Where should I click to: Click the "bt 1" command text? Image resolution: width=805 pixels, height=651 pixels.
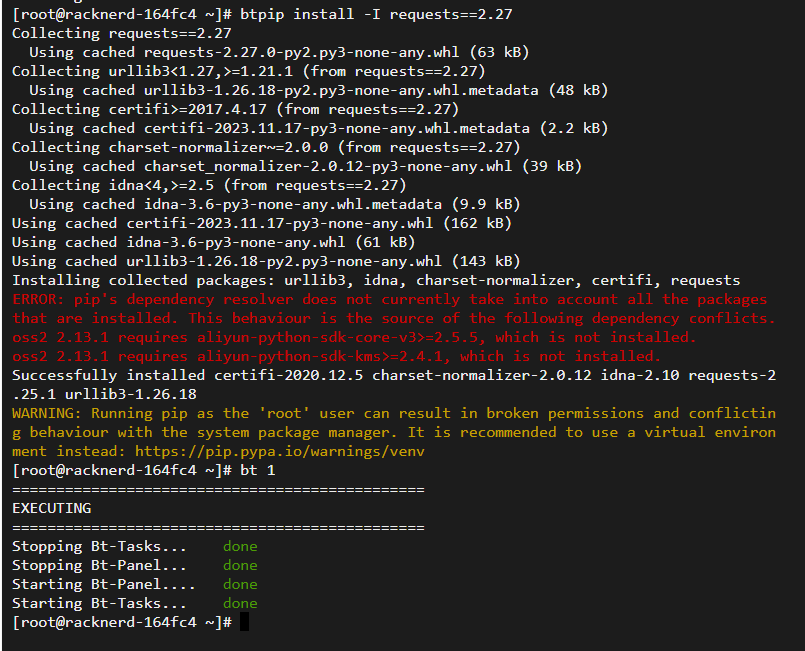(x=257, y=470)
